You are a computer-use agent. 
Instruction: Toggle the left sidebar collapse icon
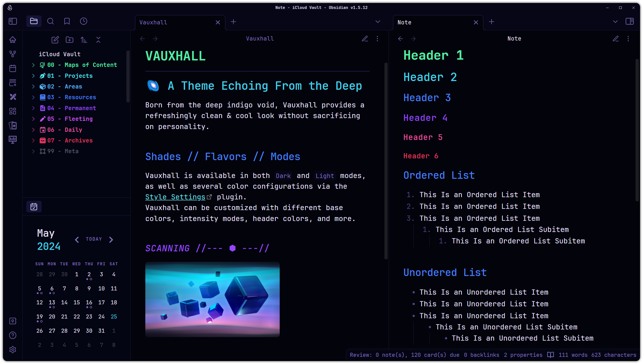click(13, 21)
